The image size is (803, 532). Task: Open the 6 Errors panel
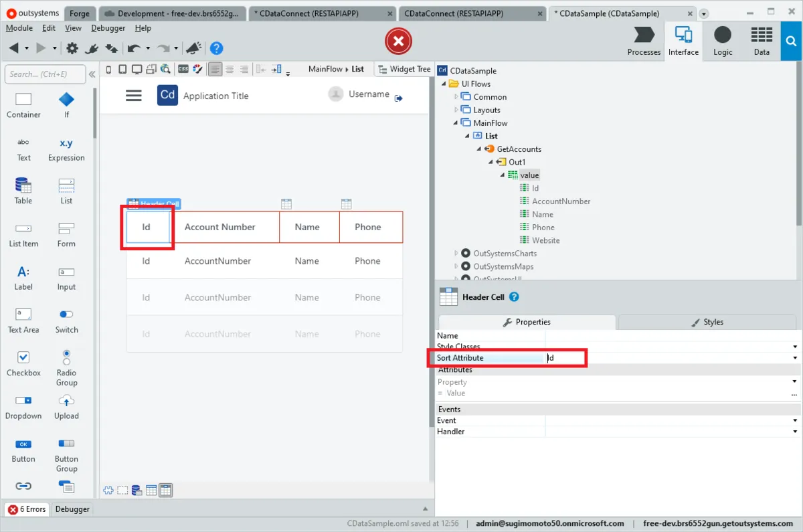coord(27,509)
